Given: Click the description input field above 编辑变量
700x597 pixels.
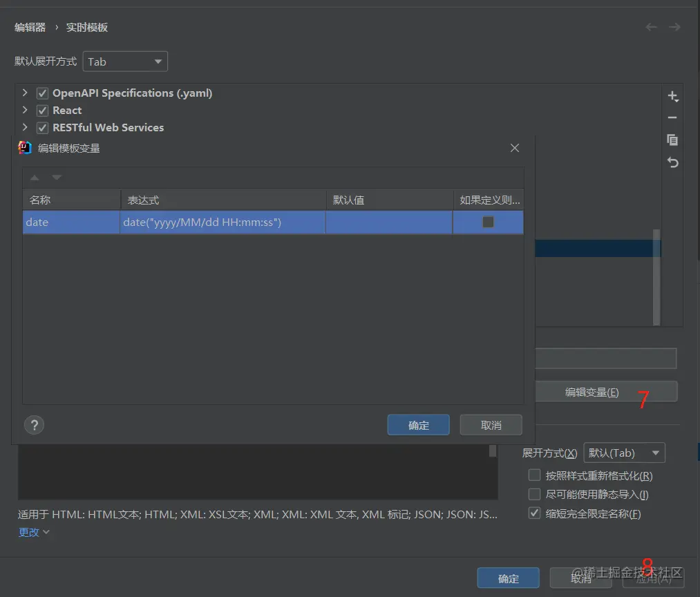Looking at the screenshot, I should click(606, 359).
